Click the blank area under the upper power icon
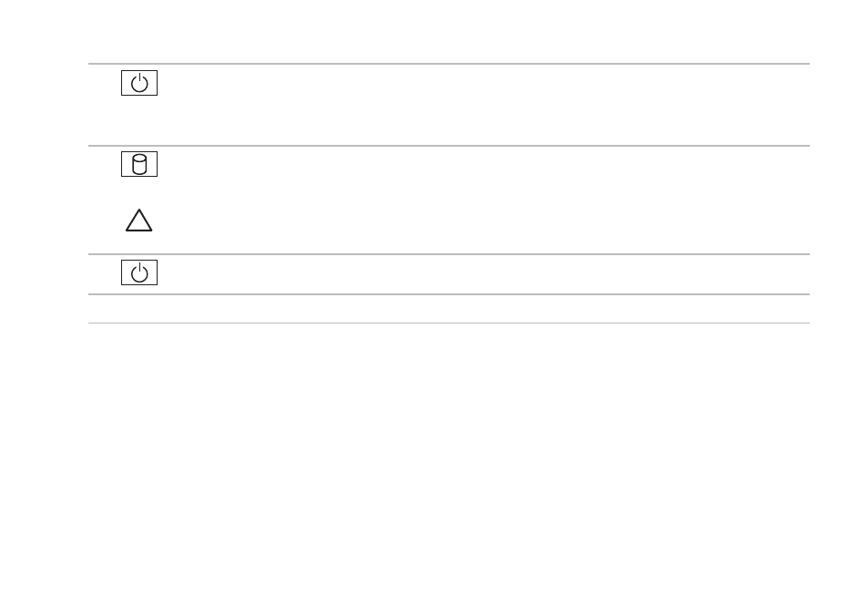 click(x=139, y=119)
